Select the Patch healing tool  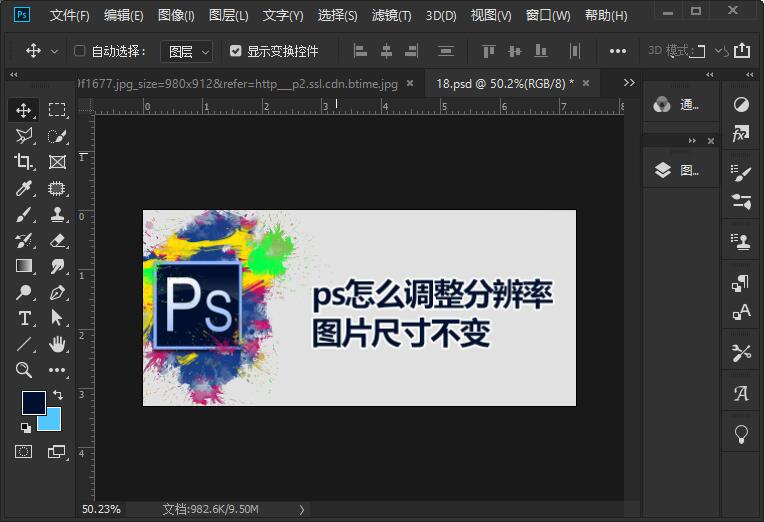pyautogui.click(x=57, y=188)
